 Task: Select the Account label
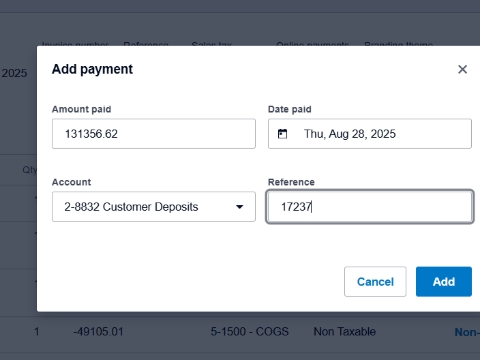tap(71, 182)
